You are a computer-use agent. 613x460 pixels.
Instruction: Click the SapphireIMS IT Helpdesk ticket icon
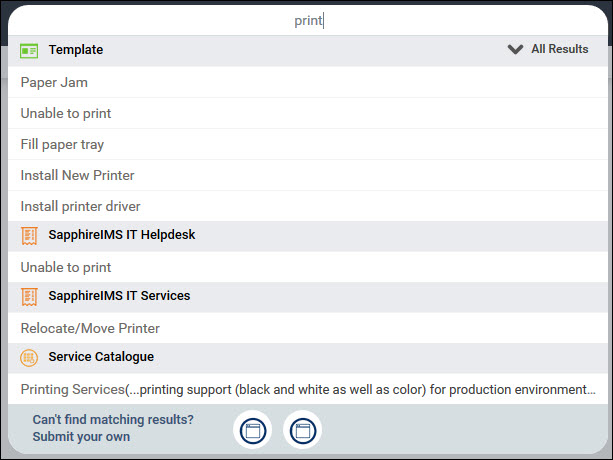click(29, 236)
